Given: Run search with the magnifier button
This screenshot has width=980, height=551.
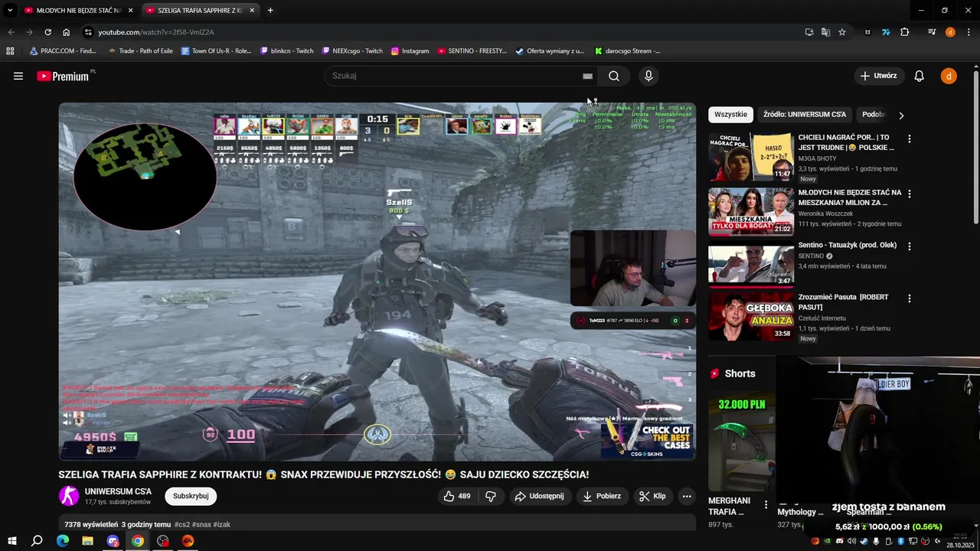Looking at the screenshot, I should pos(614,76).
